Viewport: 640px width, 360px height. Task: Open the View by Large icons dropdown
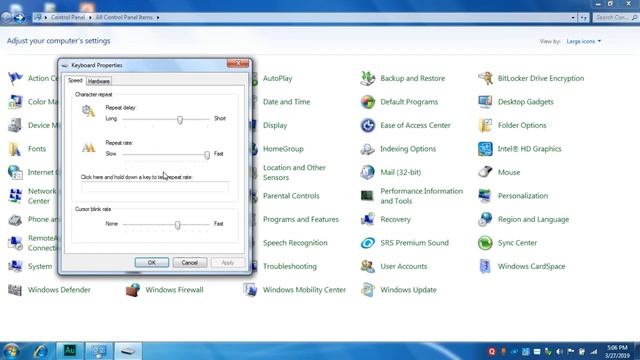coord(584,41)
